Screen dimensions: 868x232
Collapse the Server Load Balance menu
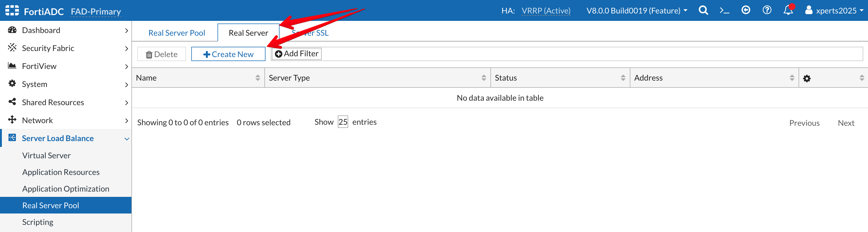pos(127,138)
